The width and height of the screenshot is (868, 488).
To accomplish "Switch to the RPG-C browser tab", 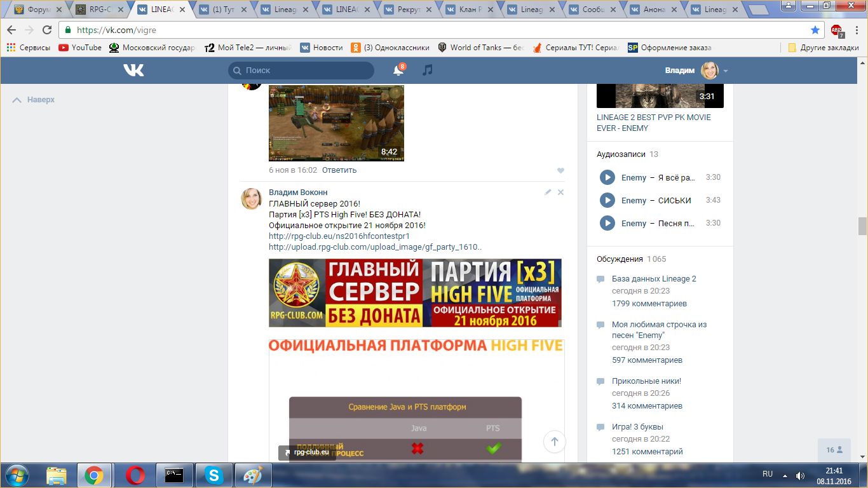I will click(x=98, y=10).
